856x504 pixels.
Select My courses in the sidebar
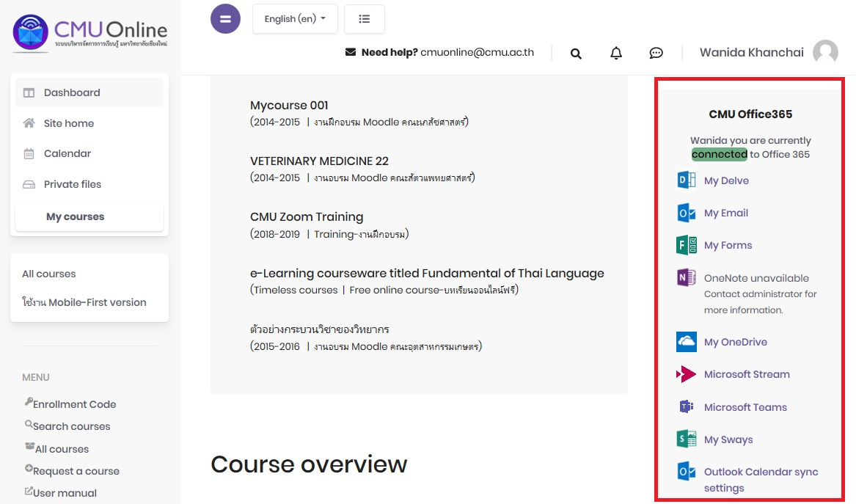coord(89,216)
